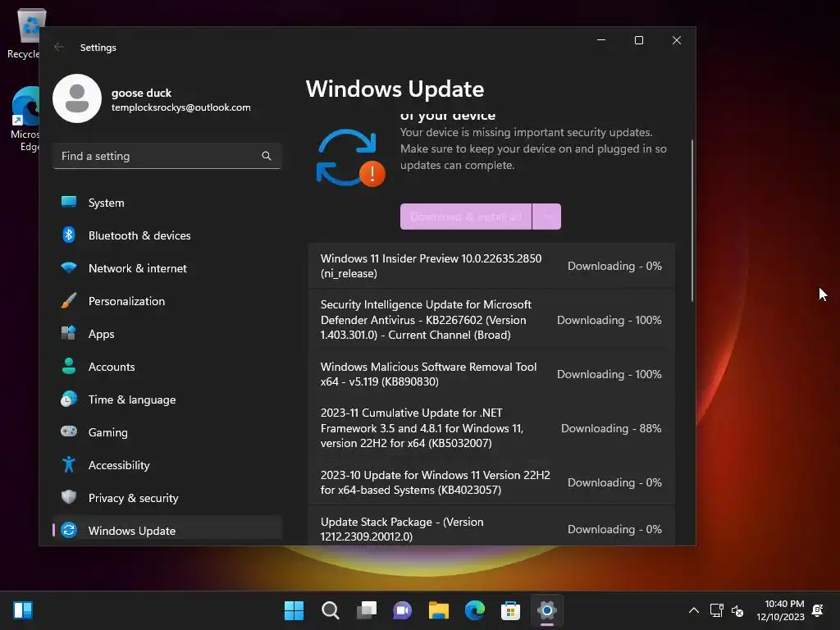Click the Network wifi icon
840x630 pixels.
69,267
